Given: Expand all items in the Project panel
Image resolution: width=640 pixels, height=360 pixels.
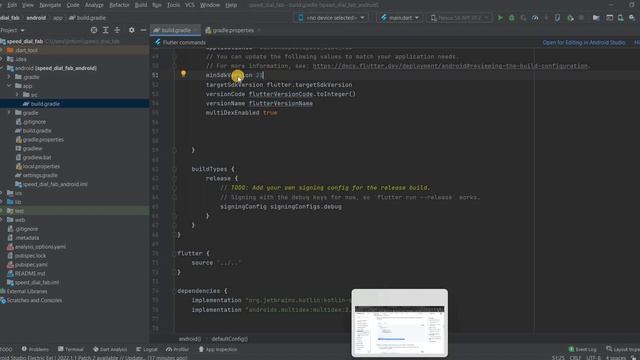Looking at the screenshot, I should click(x=106, y=30).
